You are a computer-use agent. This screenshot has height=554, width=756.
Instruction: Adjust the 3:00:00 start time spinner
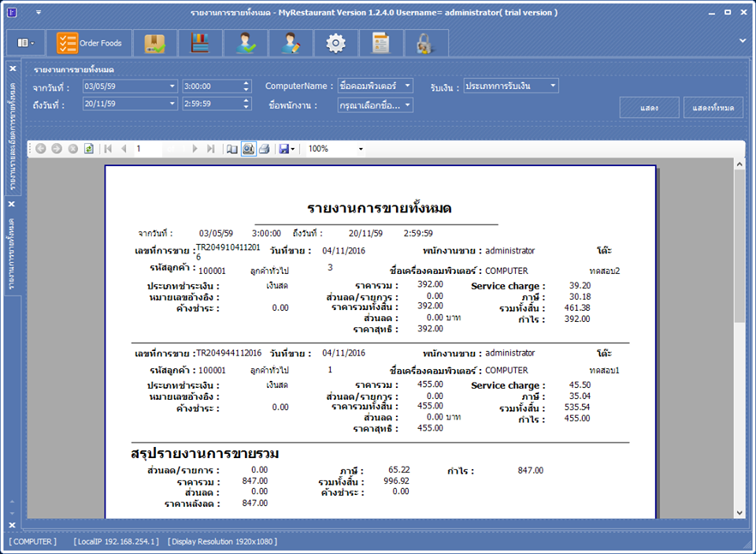246,87
